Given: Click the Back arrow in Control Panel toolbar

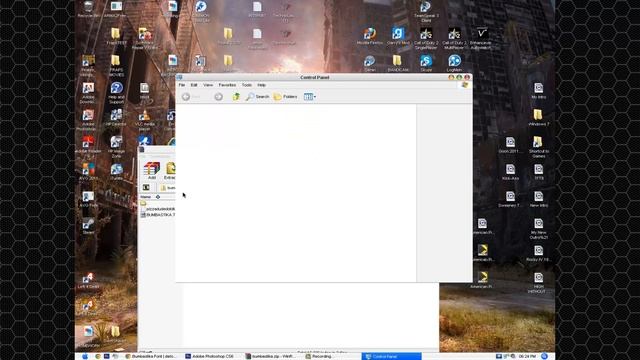Looking at the screenshot, I should 186,97.
